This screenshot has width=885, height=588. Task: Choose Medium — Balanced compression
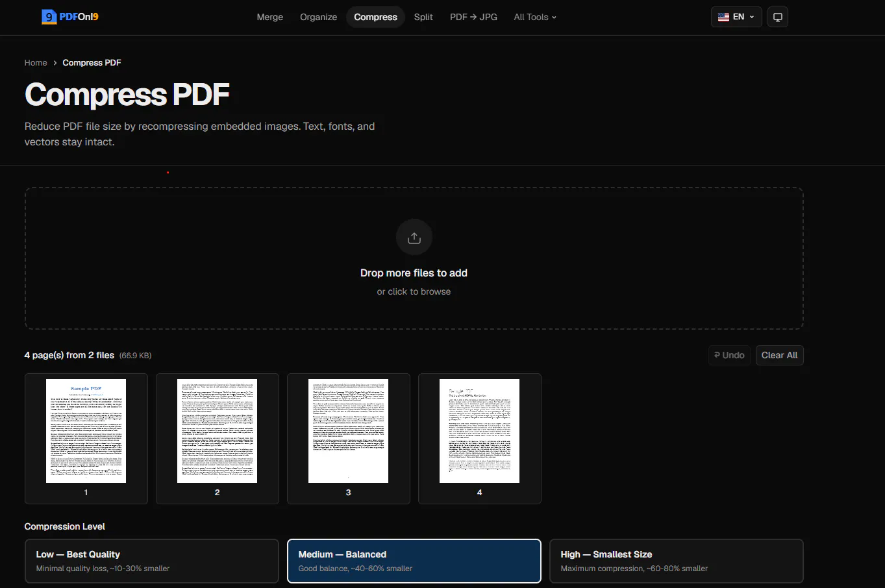[414, 561]
